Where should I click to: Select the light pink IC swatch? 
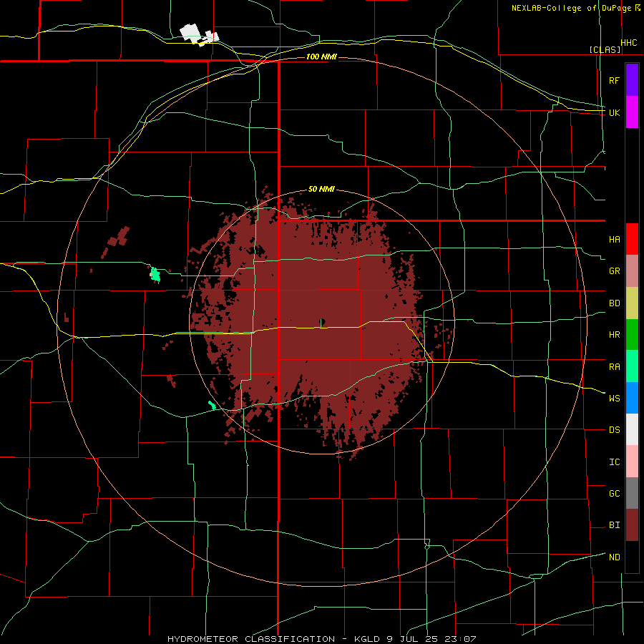coord(632,462)
